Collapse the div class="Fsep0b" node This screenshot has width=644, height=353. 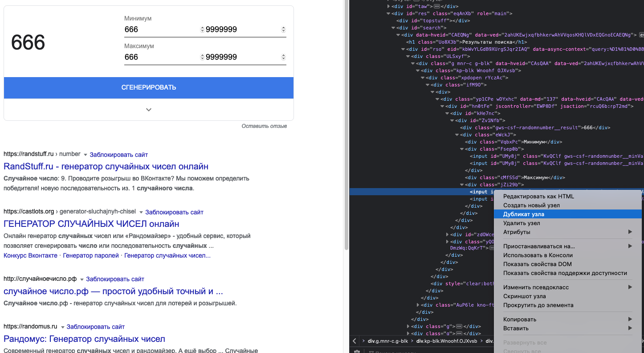click(x=462, y=149)
